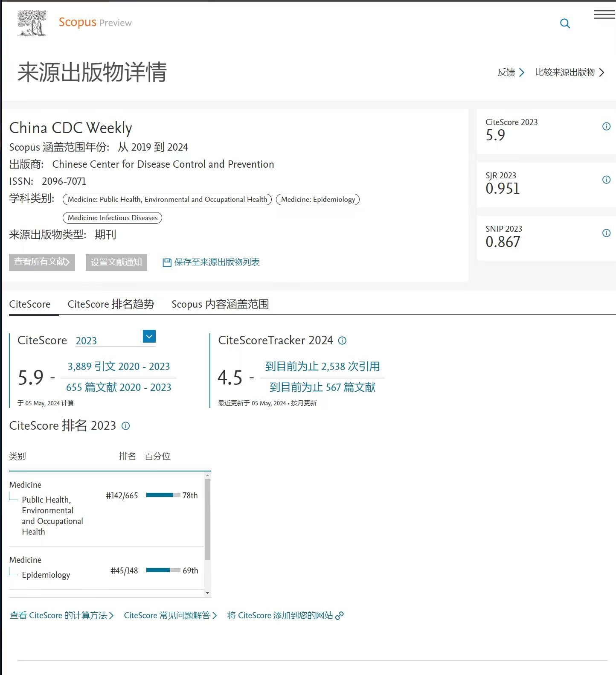Open 到目前为止 2,538 次引用 link

[323, 367]
